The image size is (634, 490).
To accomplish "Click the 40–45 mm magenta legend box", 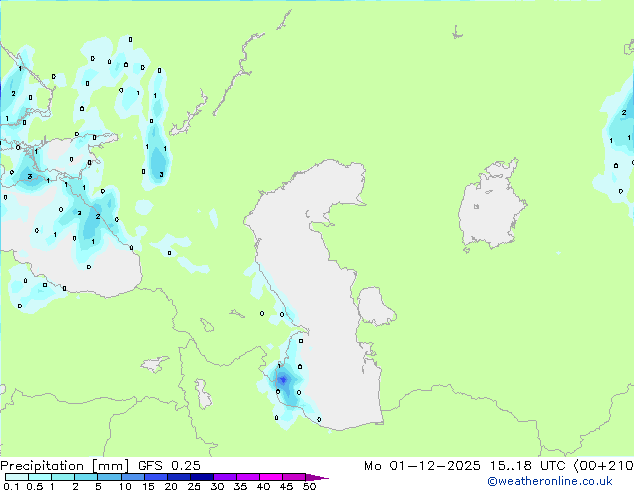I will [x=271, y=477].
